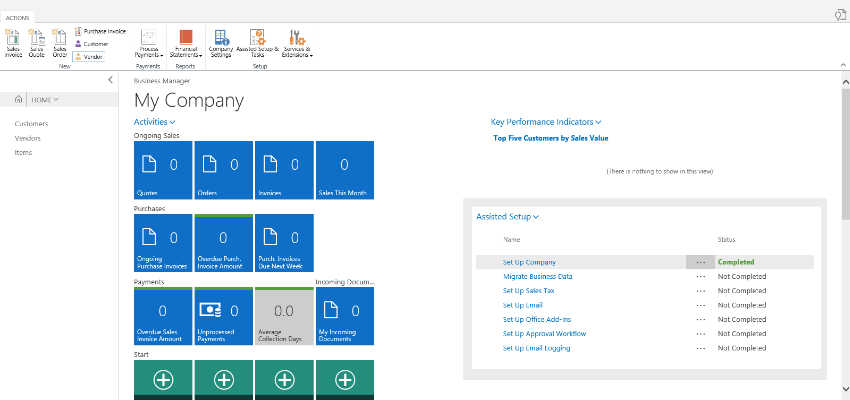Open ellipsis menu for Set Up Approval Workflow
Image resolution: width=850 pixels, height=400 pixels.
pos(701,334)
